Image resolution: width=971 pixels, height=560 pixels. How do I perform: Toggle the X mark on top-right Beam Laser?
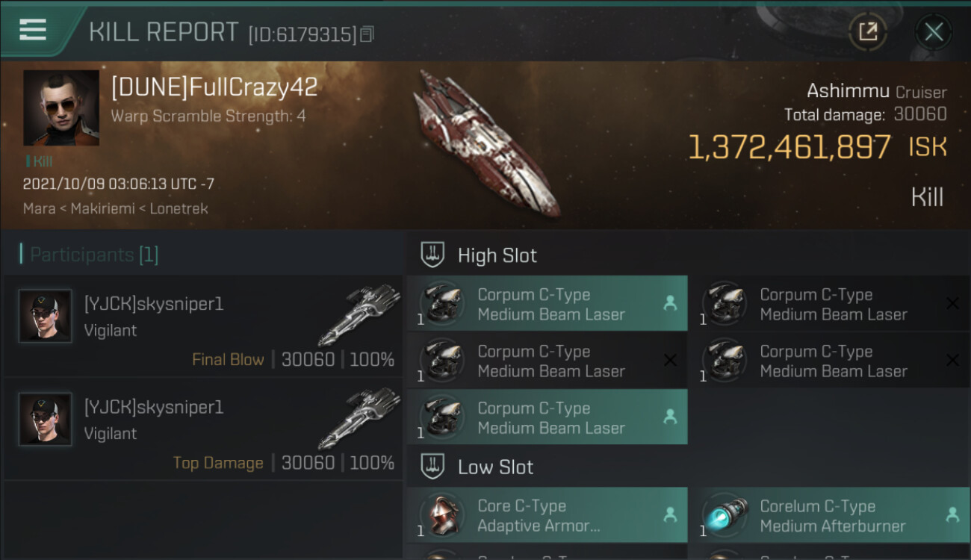952,303
